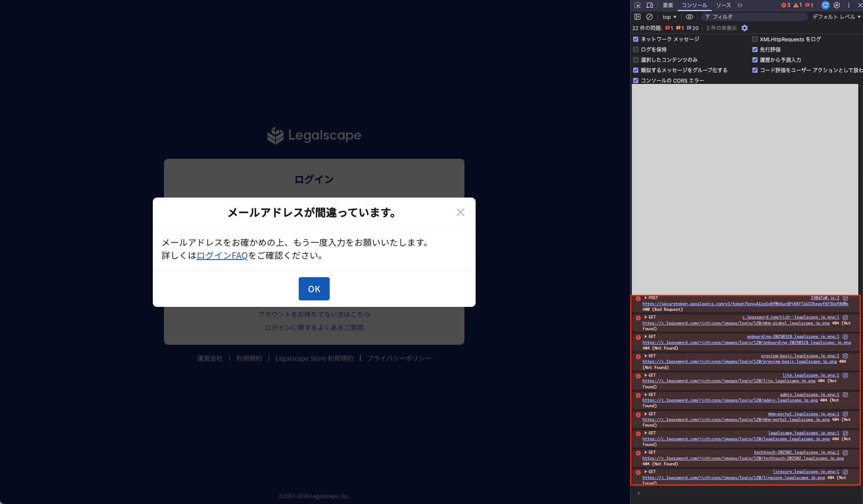Click the red issue flag count in top bar

[x=809, y=5]
